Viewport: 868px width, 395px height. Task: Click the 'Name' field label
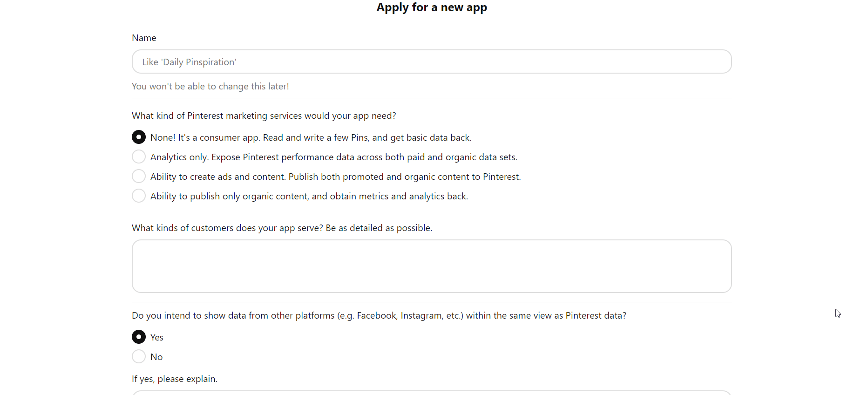[144, 38]
